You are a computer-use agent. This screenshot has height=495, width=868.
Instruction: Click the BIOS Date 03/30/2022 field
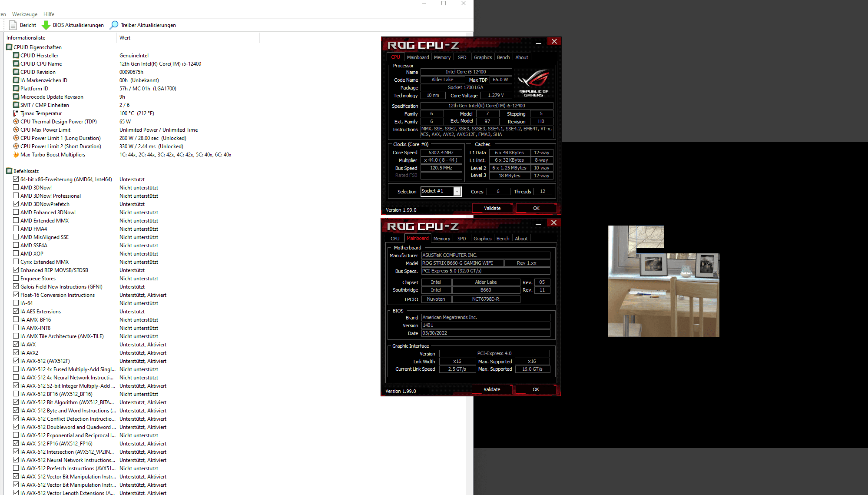pos(486,333)
